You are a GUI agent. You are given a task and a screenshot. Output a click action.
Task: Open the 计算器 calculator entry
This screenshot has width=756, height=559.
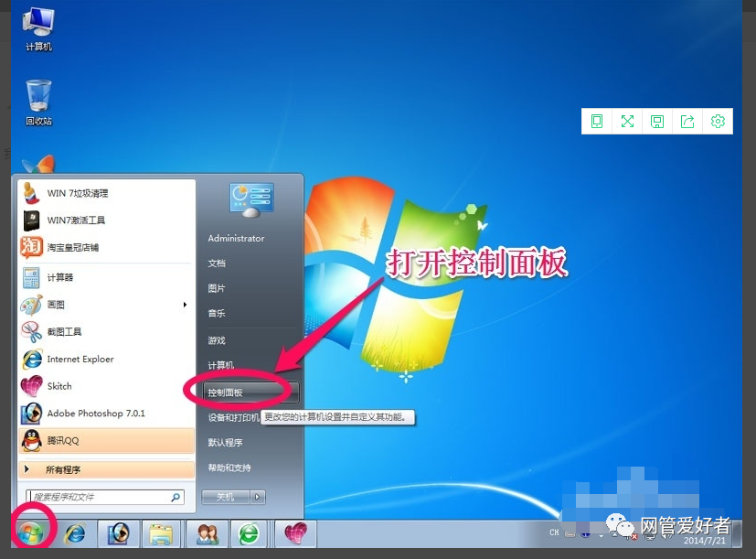click(x=106, y=277)
